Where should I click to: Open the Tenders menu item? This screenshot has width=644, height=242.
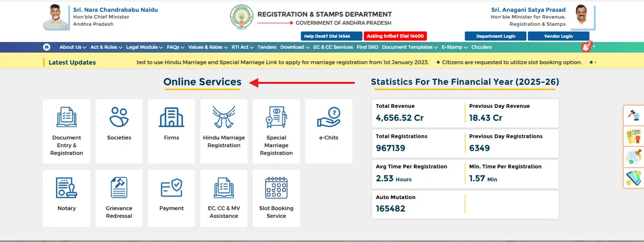[x=267, y=47]
